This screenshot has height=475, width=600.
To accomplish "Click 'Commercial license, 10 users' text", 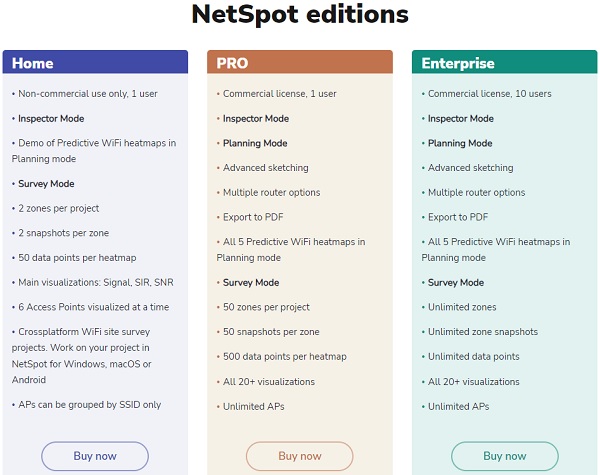I will (x=490, y=94).
